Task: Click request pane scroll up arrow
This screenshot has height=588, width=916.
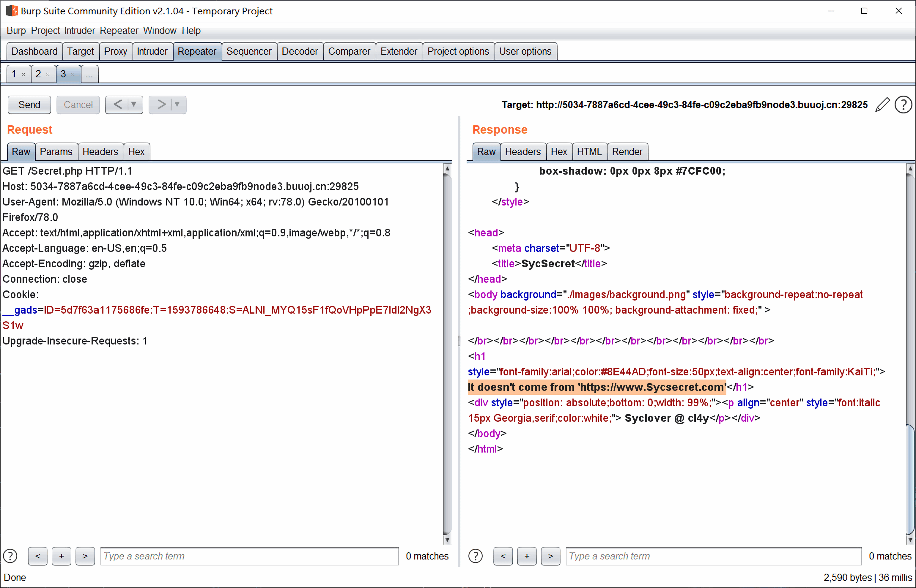Action: point(447,168)
